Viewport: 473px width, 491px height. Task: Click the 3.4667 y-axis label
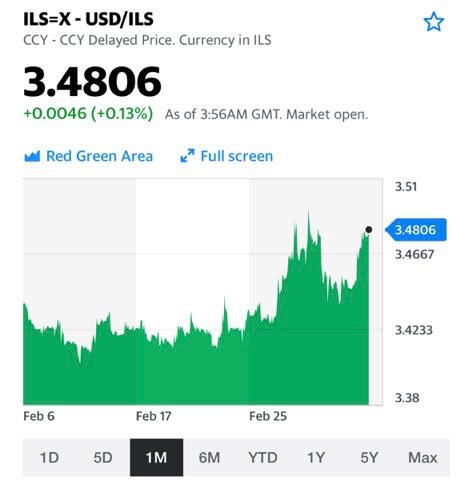[x=414, y=254]
